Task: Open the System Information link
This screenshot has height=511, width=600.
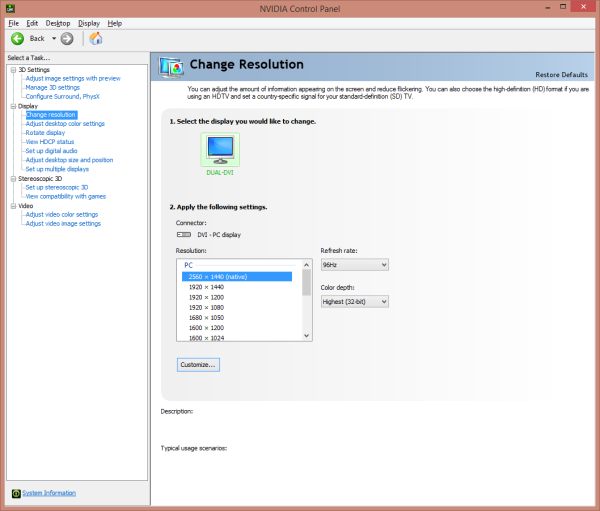Action: click(49, 493)
